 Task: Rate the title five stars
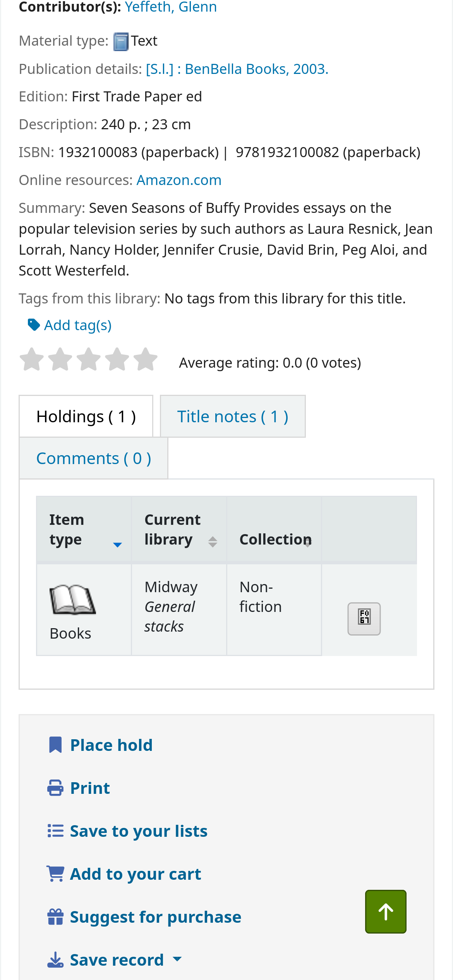click(146, 359)
